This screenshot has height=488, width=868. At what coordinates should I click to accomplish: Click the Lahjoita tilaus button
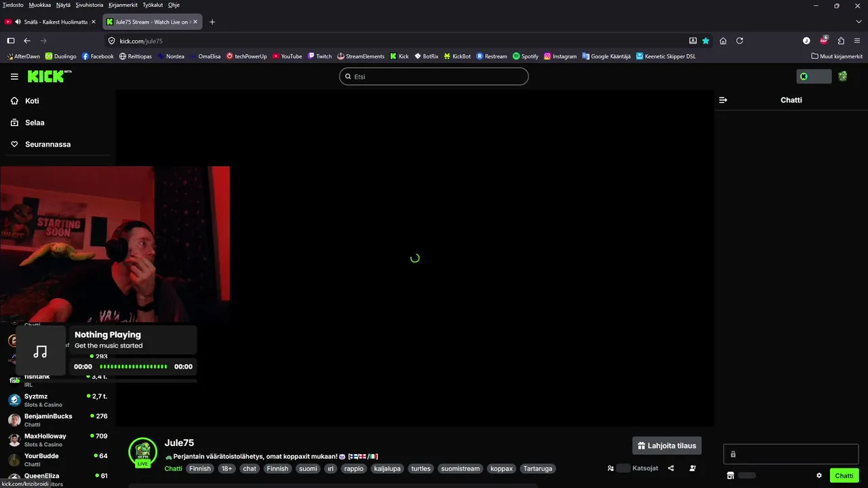click(667, 445)
